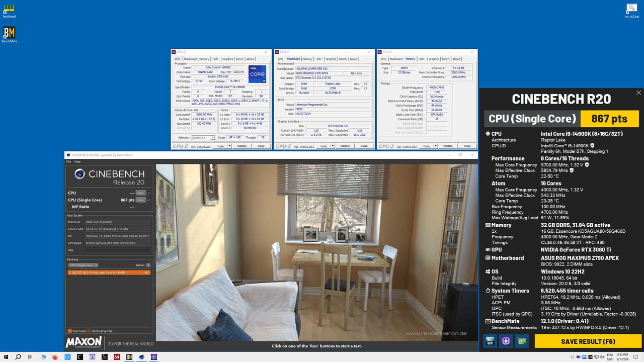Open the black circle taskbar app
The height and width of the screenshot is (362, 644).
click(x=79, y=357)
